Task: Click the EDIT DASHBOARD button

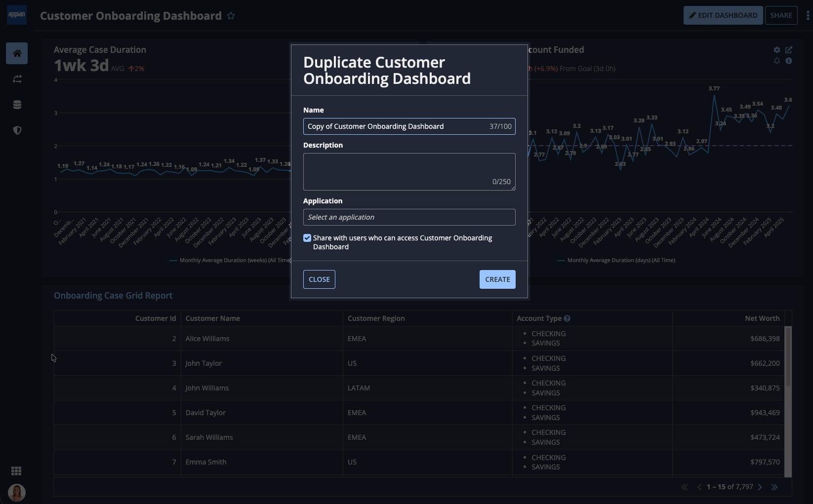Action: 723,15
